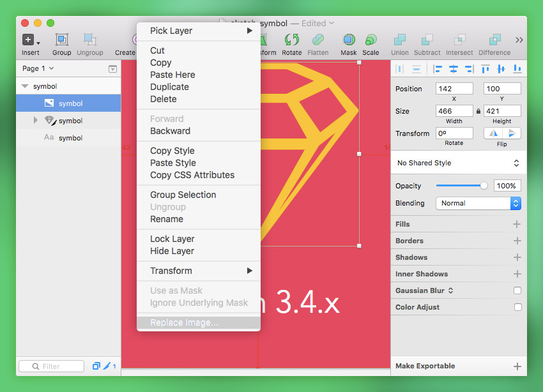This screenshot has height=392, width=543.
Task: Click the Difference boolean icon
Action: click(x=494, y=40)
